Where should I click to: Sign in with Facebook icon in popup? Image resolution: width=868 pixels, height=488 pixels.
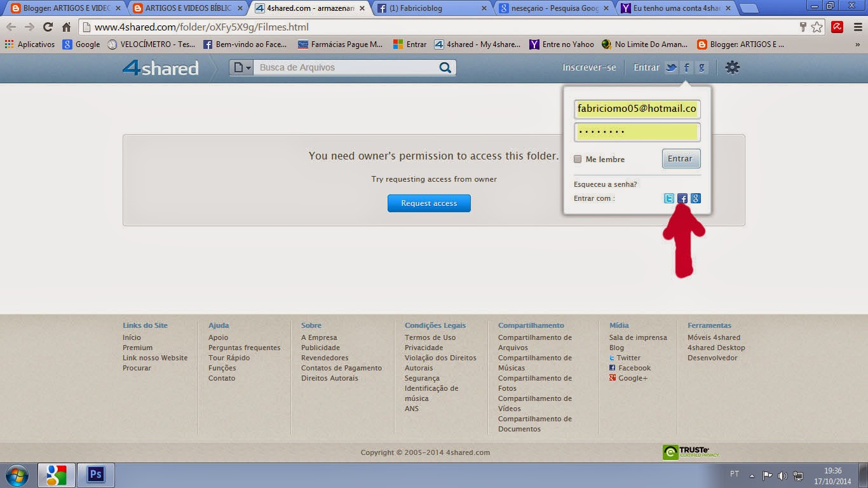tap(682, 198)
